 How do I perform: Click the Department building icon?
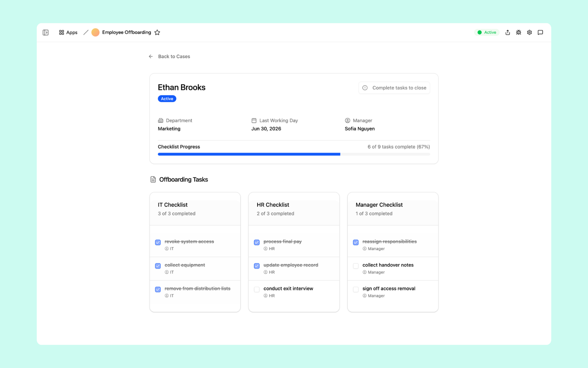161,121
